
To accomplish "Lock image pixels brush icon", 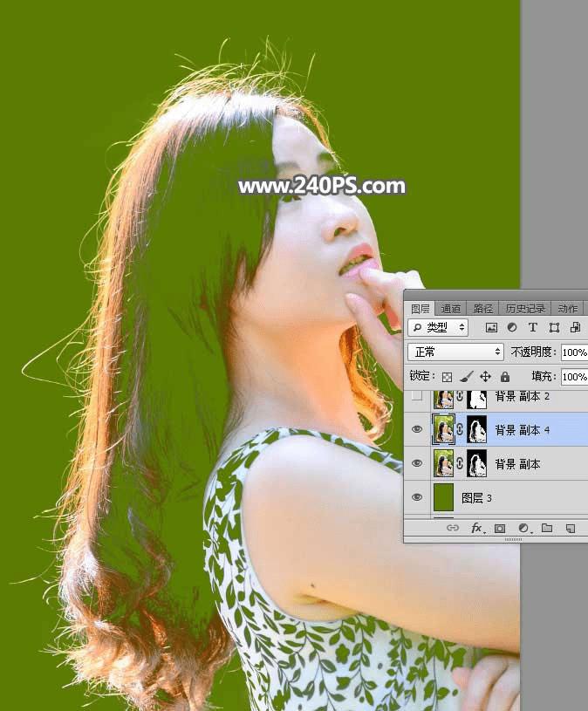I will click(467, 377).
